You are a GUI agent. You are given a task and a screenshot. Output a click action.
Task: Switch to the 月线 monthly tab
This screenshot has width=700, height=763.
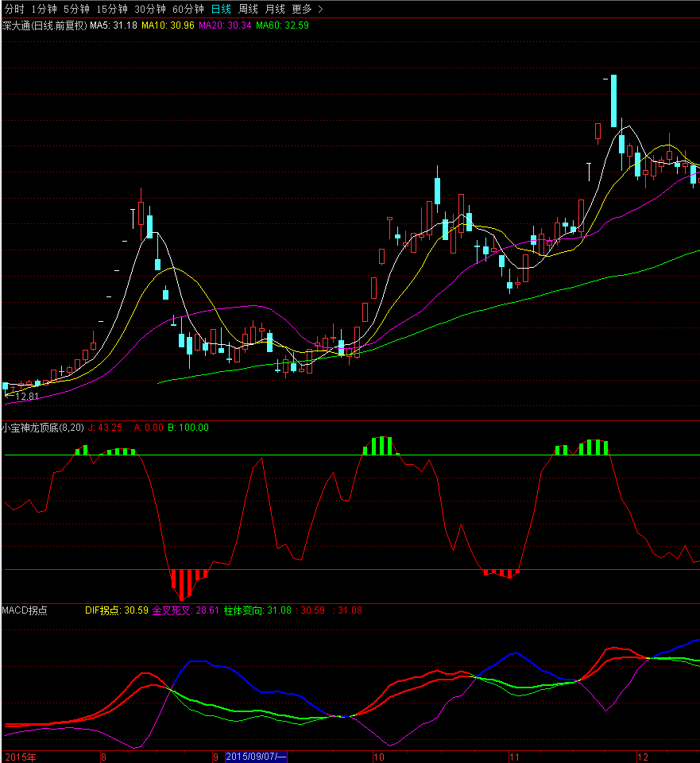click(275, 9)
